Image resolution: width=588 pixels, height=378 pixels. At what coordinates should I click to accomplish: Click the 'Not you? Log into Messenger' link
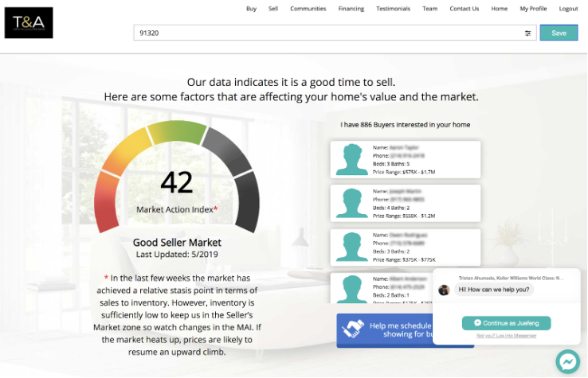(x=506, y=336)
